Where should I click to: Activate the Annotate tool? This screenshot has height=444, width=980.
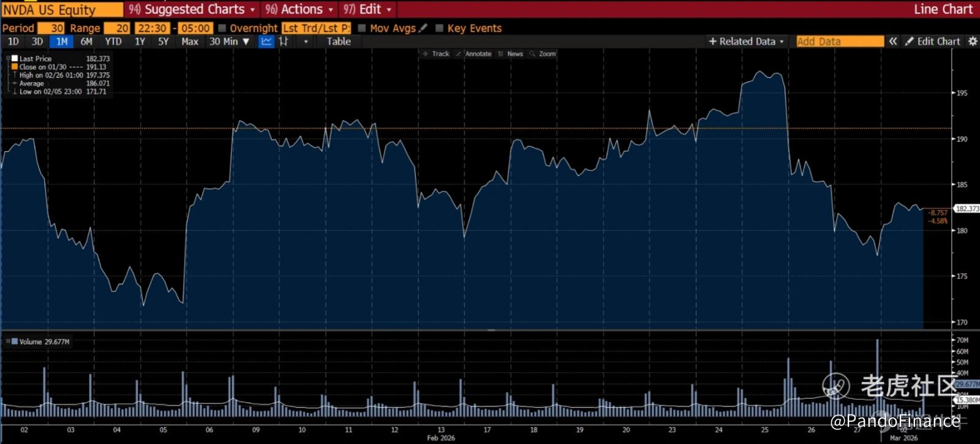click(x=475, y=54)
